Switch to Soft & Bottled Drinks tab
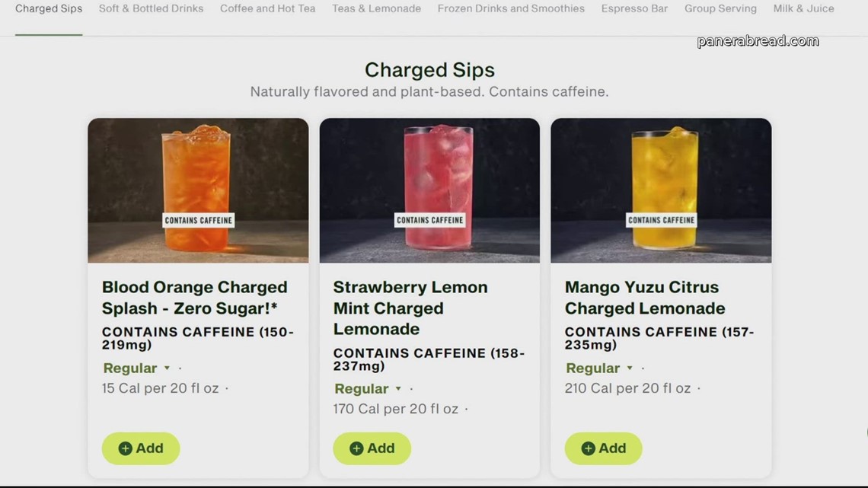868x488 pixels. click(x=151, y=9)
